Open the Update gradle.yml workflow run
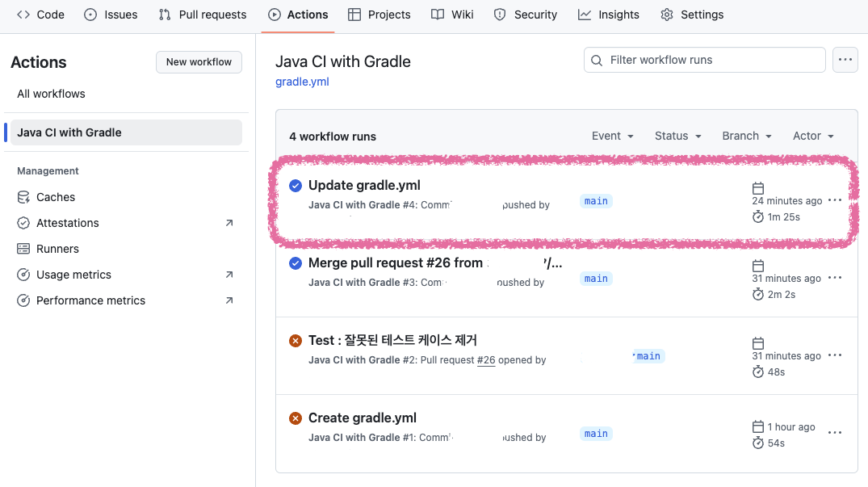The width and height of the screenshot is (868, 487). [364, 186]
